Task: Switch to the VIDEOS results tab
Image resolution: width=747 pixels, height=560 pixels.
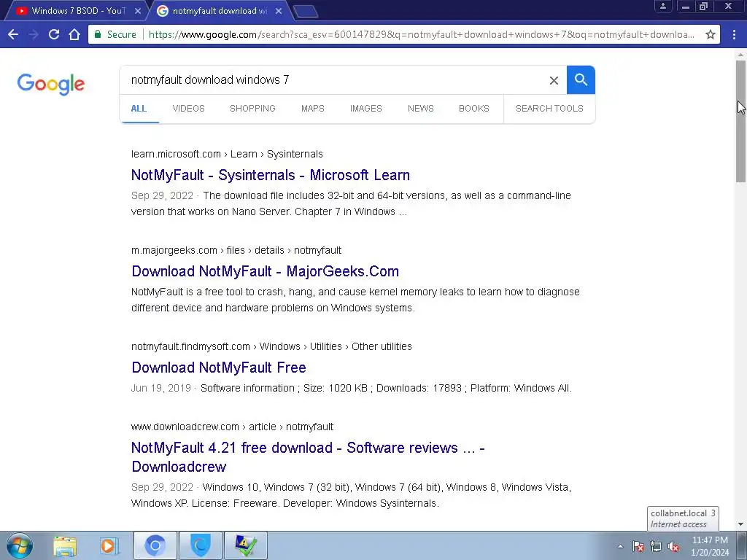Action: [x=189, y=109]
